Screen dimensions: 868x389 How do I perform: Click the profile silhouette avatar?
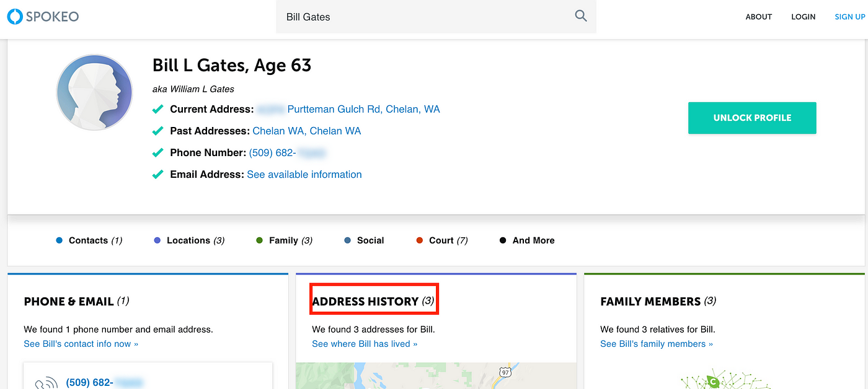point(94,92)
